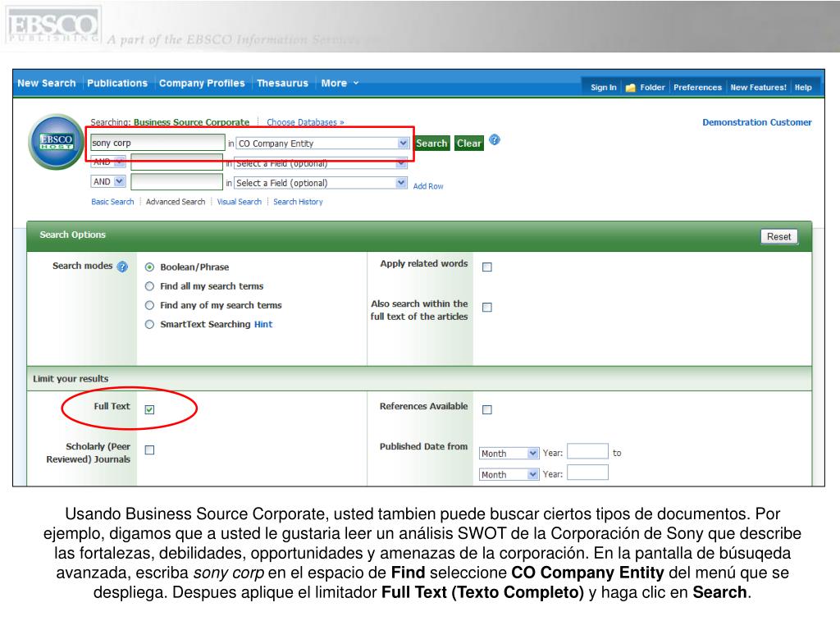Click the Advanced Search label

click(176, 202)
